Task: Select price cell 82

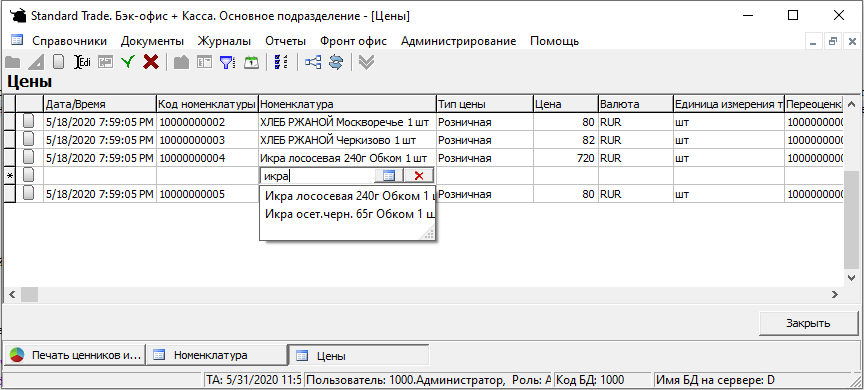Action: pos(565,139)
